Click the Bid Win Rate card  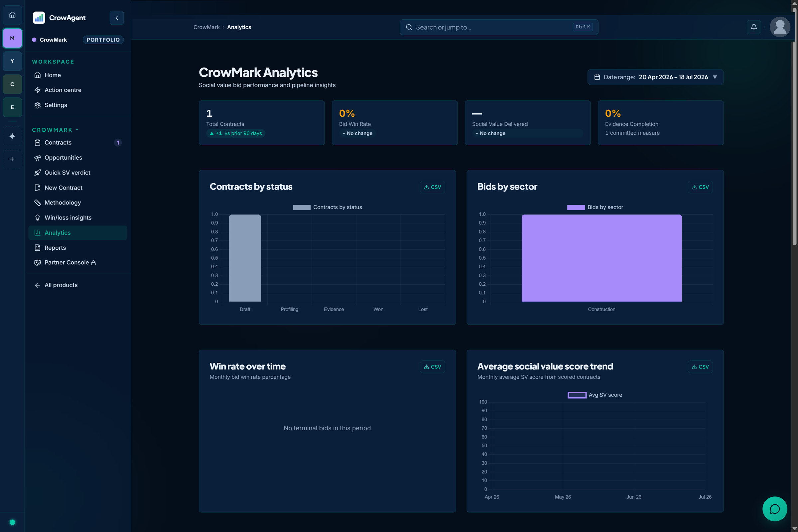pos(395,123)
